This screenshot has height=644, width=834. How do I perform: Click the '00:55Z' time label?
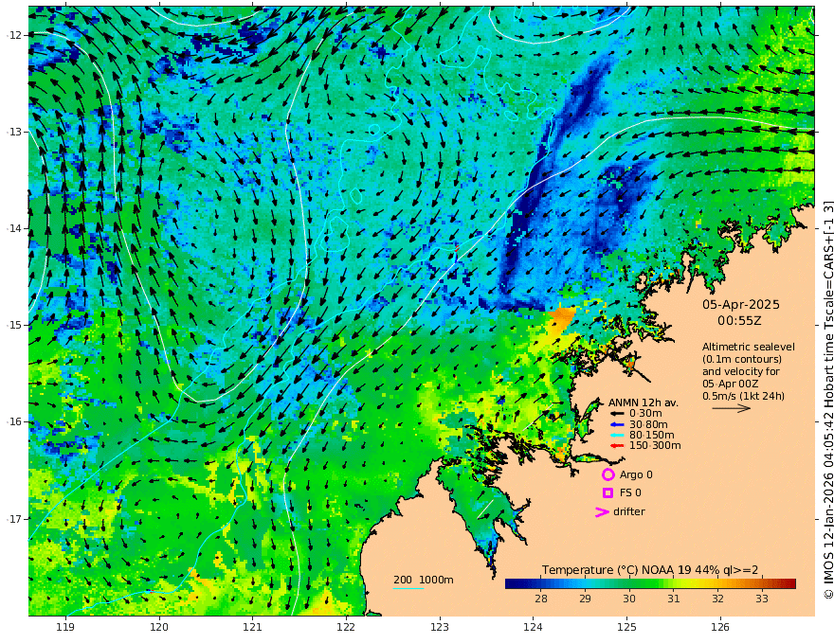[x=739, y=321]
